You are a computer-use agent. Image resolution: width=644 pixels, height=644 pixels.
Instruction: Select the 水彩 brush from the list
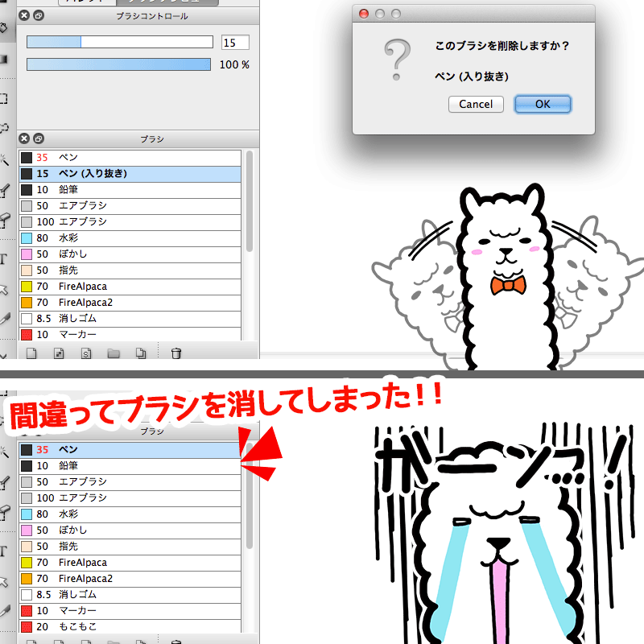pyautogui.click(x=80, y=237)
